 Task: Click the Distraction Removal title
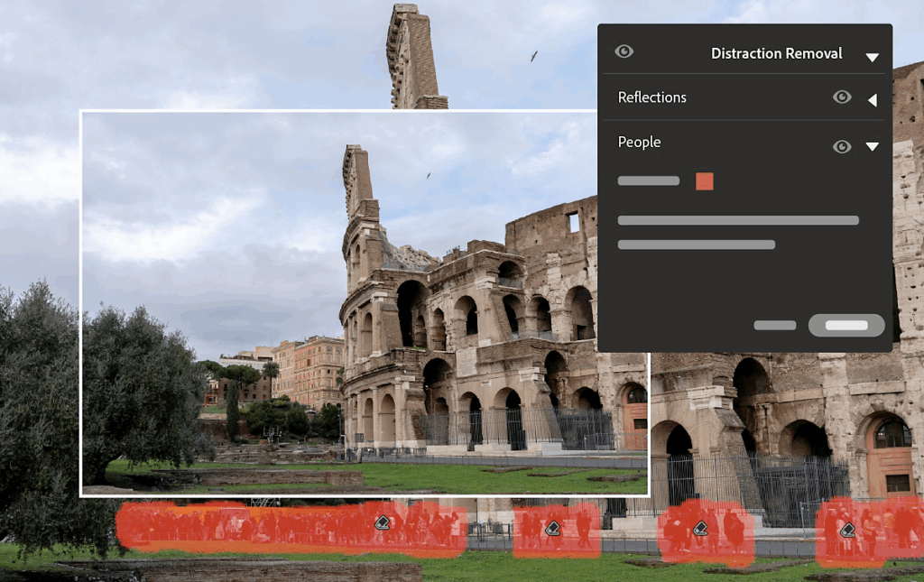pyautogui.click(x=777, y=53)
